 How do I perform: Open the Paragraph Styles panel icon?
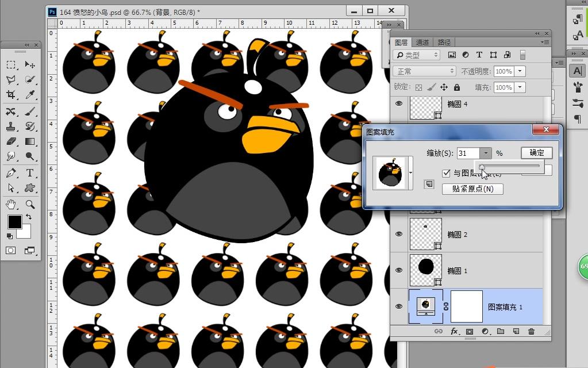pyautogui.click(x=578, y=19)
